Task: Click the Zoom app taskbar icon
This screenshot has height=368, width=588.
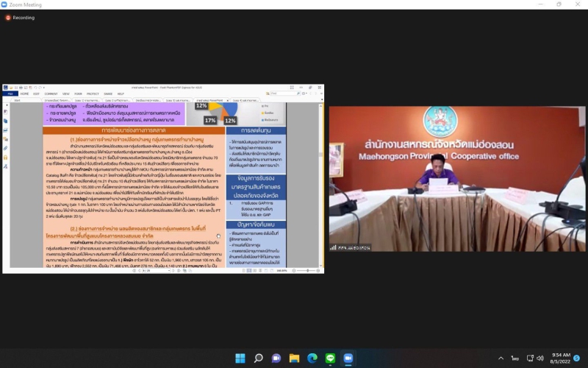Action: tap(348, 358)
